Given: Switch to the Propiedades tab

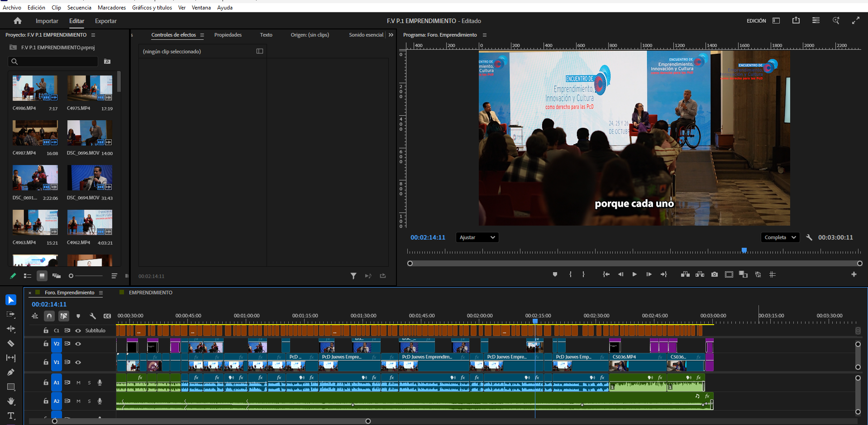Looking at the screenshot, I should tap(228, 35).
